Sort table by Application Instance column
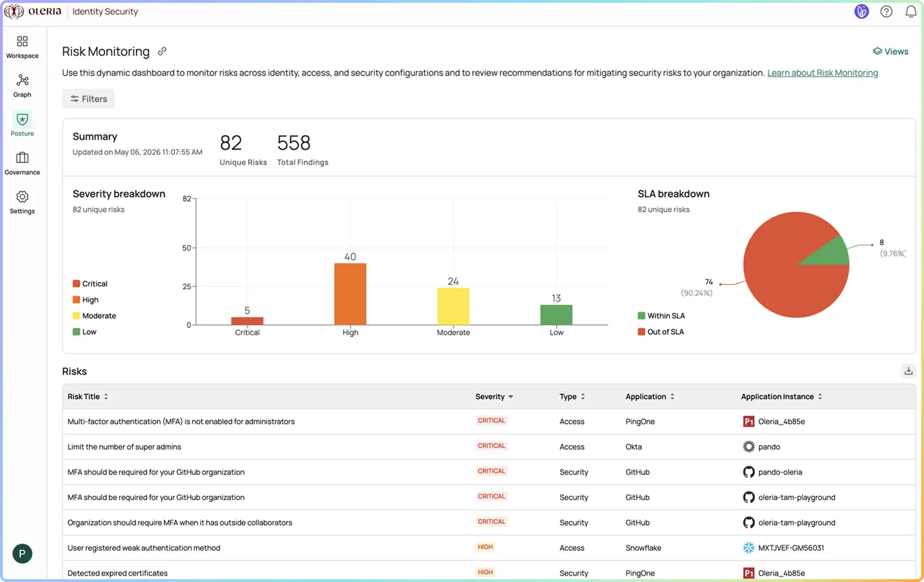924x582 pixels. pyautogui.click(x=782, y=397)
